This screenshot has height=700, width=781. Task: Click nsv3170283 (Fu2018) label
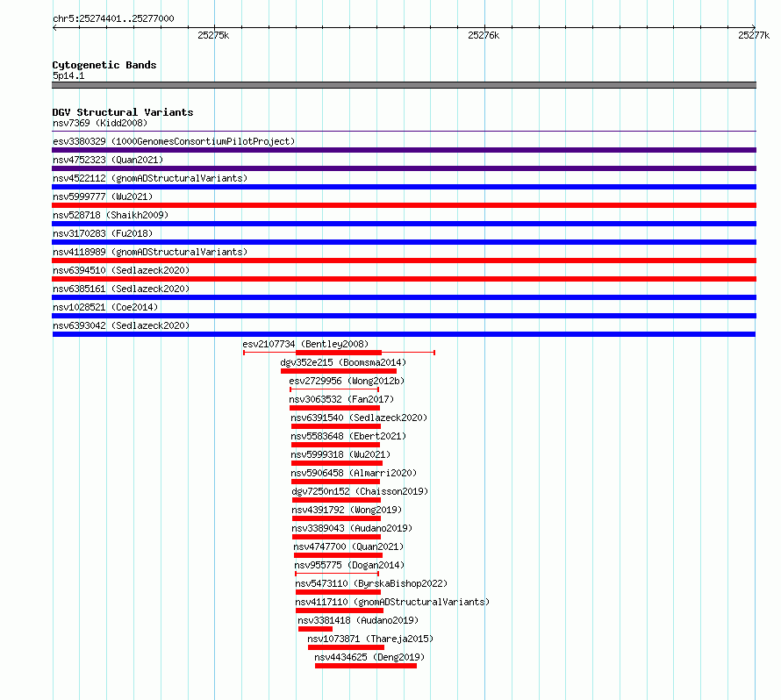pyautogui.click(x=103, y=233)
